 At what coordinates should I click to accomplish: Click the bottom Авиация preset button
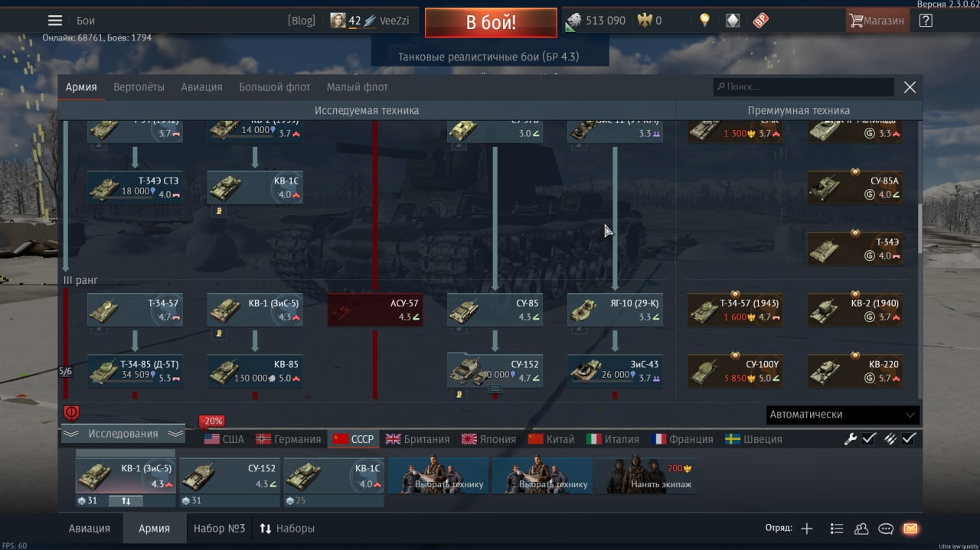coord(90,529)
